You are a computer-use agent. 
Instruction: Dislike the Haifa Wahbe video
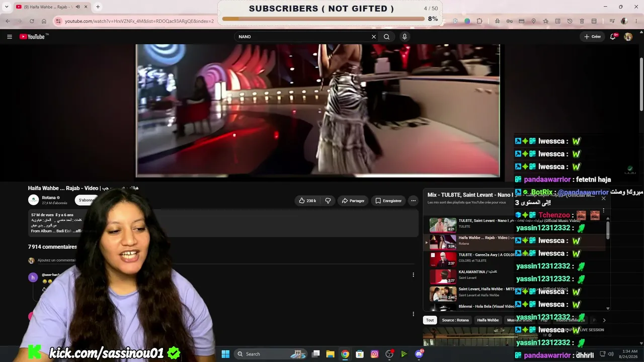328,201
